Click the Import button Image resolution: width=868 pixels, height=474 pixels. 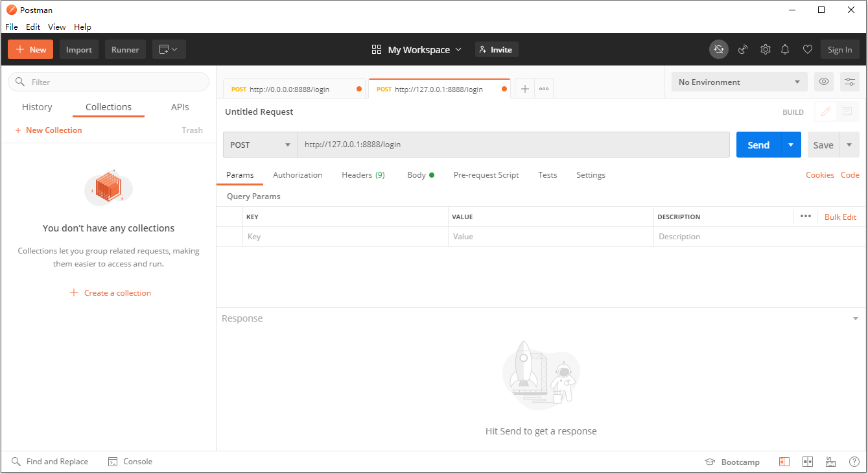click(x=79, y=50)
